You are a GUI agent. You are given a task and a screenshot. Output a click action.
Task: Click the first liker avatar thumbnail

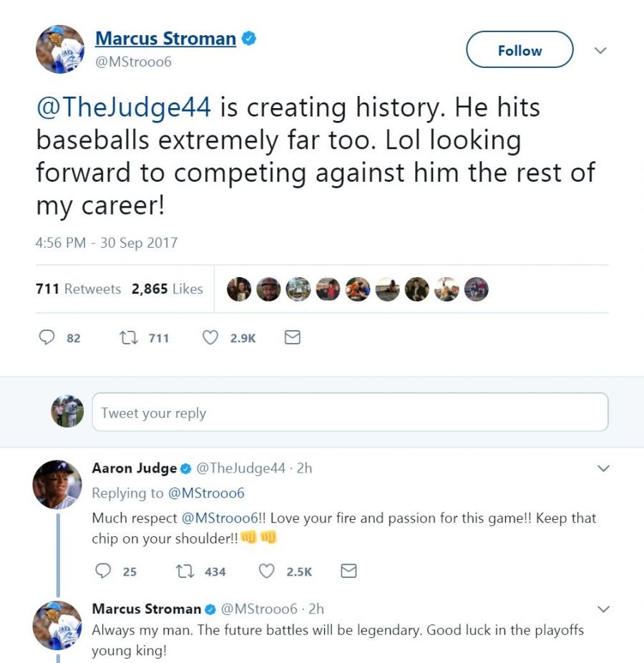click(238, 289)
